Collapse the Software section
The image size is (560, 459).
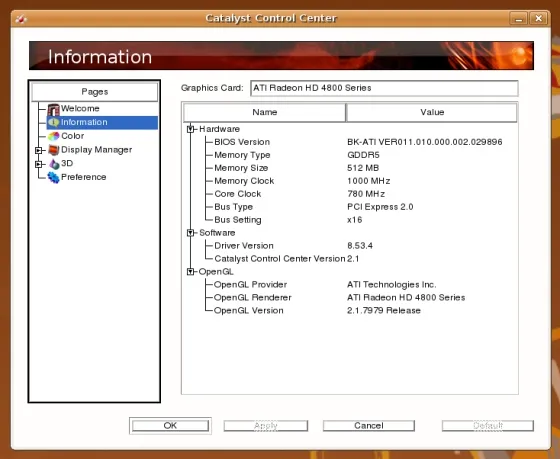tap(190, 233)
